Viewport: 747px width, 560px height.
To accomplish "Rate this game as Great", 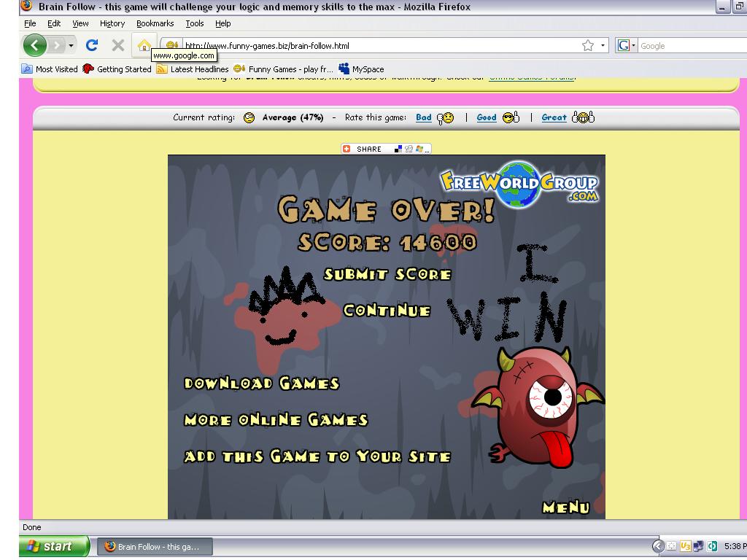I will pyautogui.click(x=554, y=117).
